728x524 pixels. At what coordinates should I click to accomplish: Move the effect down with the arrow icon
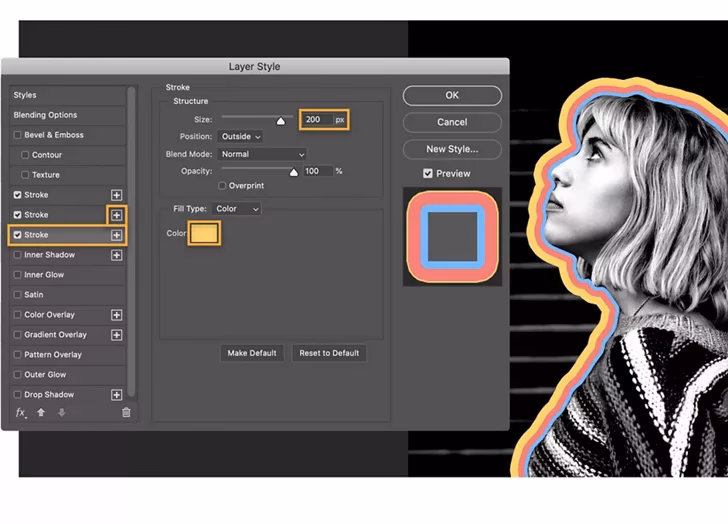click(x=61, y=412)
